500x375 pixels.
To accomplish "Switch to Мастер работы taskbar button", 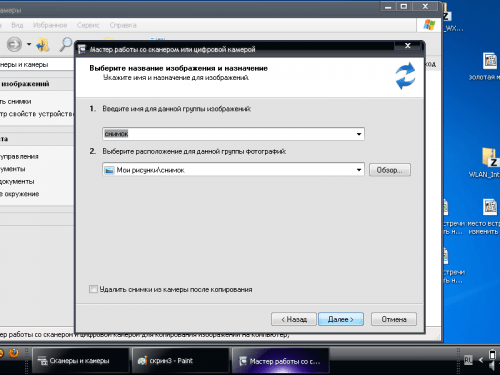I will click(x=280, y=361).
